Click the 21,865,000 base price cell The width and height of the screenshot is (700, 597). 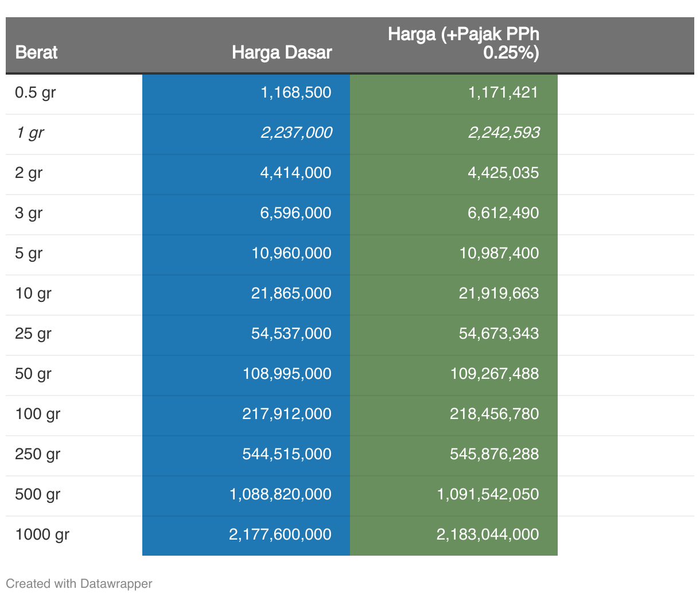point(291,293)
